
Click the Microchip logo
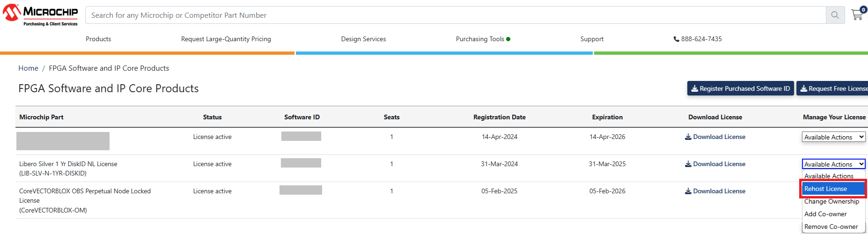pyautogui.click(x=41, y=15)
